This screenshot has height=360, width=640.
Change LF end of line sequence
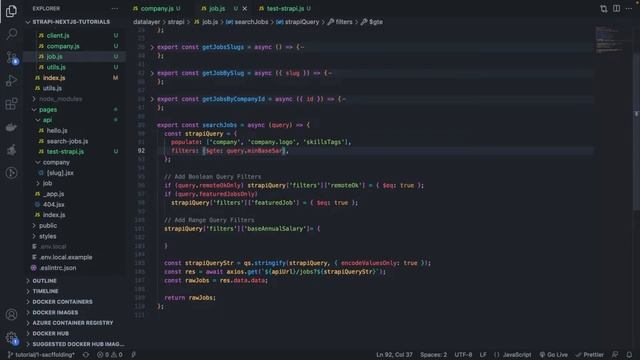coord(483,355)
